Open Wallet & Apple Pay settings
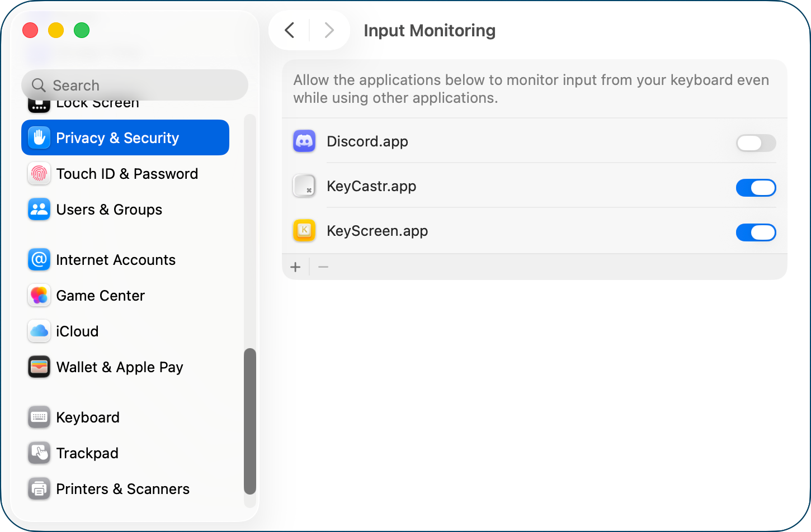 [x=125, y=367]
